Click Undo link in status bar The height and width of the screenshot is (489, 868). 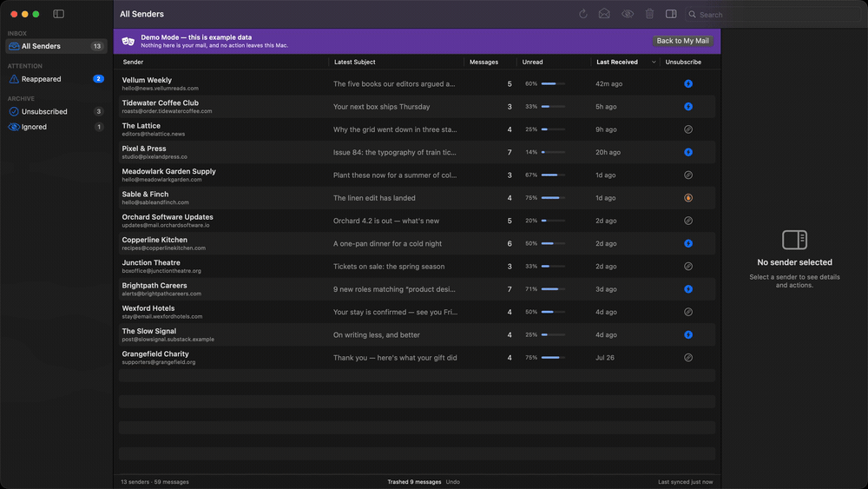tap(453, 482)
